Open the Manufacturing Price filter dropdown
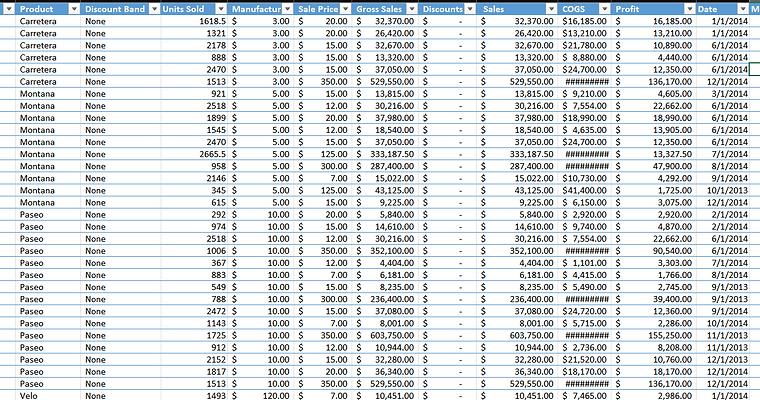Screen dimensions: 760x400 pos(287,9)
